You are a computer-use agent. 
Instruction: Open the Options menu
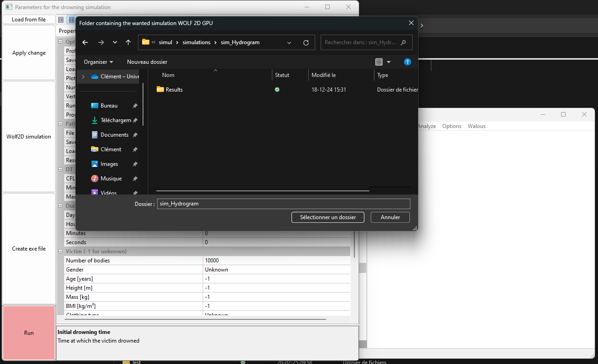click(x=452, y=126)
